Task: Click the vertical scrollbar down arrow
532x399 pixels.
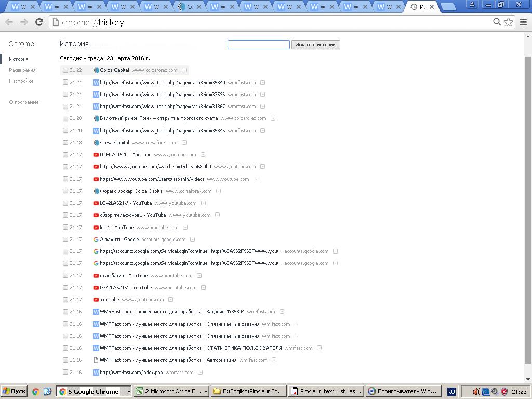Action: coord(528,379)
